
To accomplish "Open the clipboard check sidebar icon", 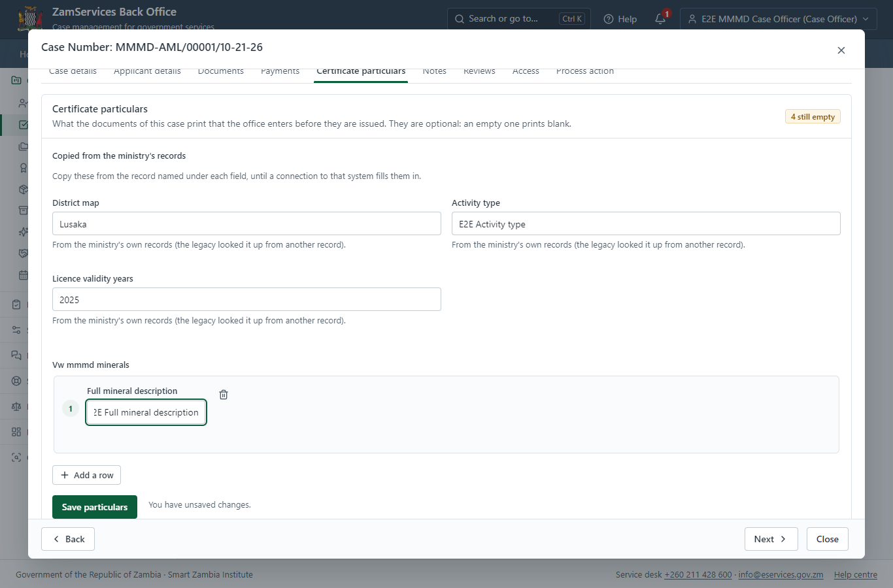I will pos(16,304).
